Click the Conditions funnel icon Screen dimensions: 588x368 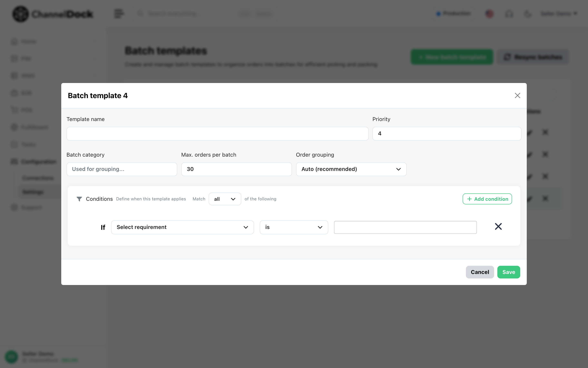point(79,199)
